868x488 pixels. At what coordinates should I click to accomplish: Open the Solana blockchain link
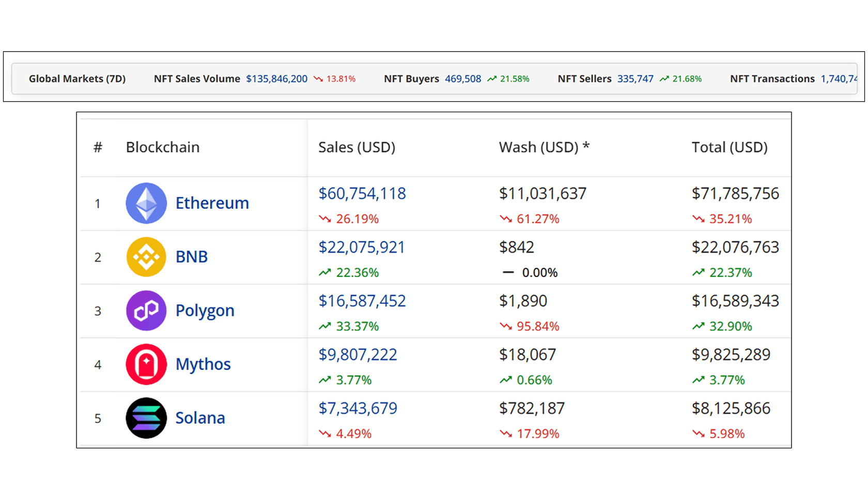click(x=200, y=418)
